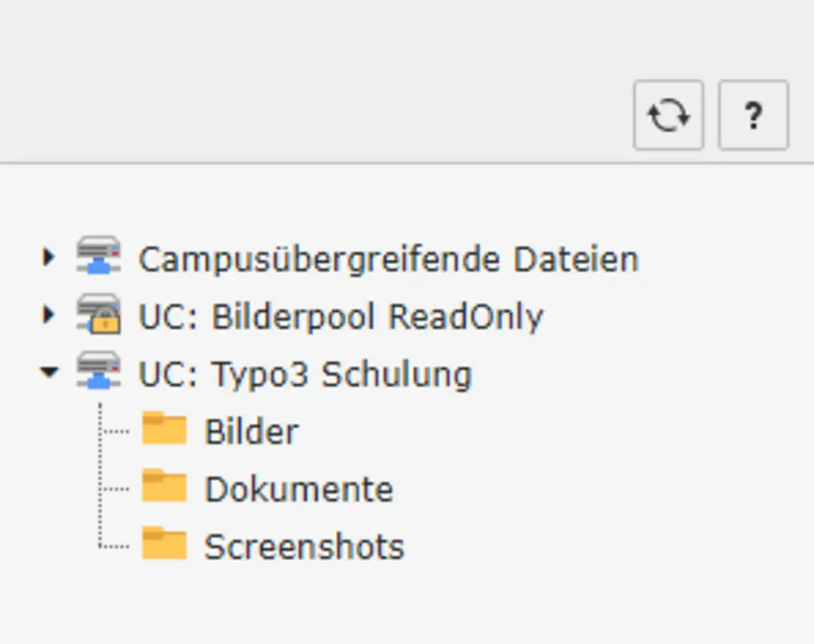This screenshot has width=814, height=644.
Task: Click the Screenshots folder icon
Action: (x=164, y=545)
